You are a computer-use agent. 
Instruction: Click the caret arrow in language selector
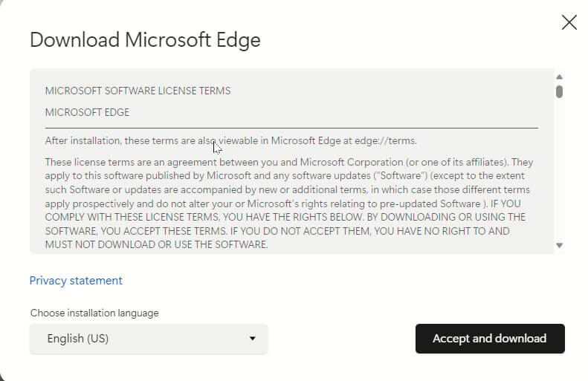253,338
